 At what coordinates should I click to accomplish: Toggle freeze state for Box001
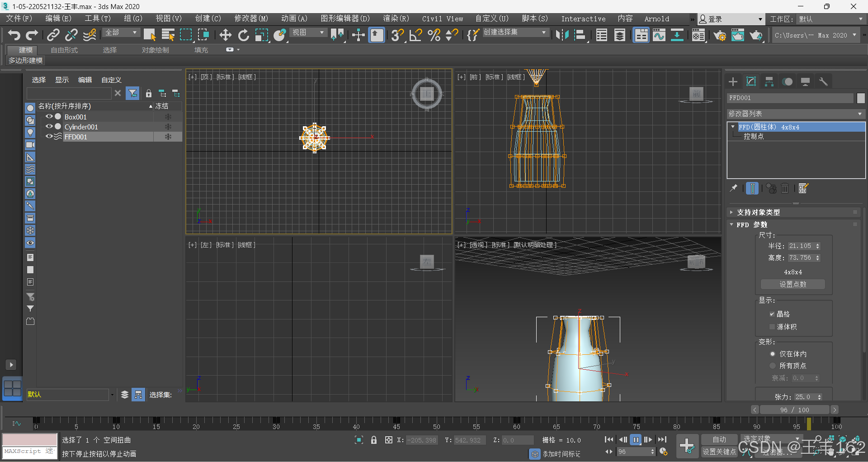tap(168, 117)
